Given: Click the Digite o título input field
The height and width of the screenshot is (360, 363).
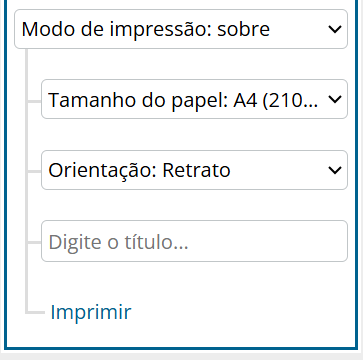Looking at the screenshot, I should coord(194,241).
